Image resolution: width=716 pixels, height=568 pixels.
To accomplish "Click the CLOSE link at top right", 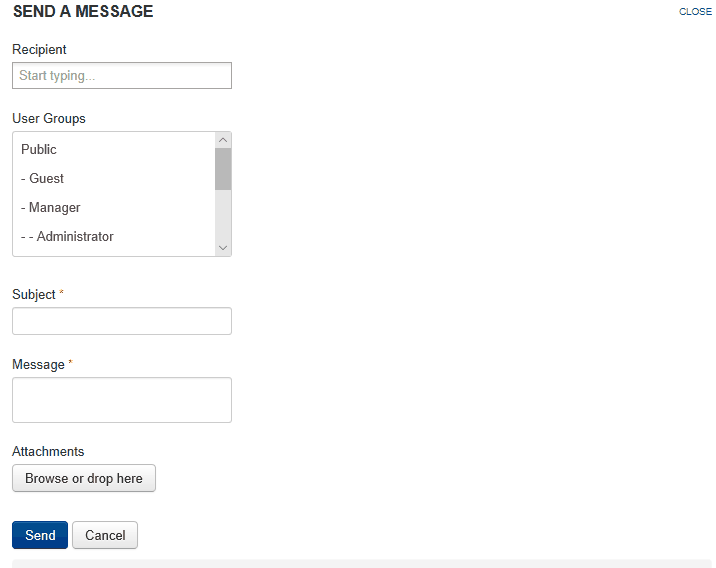I will (x=695, y=12).
